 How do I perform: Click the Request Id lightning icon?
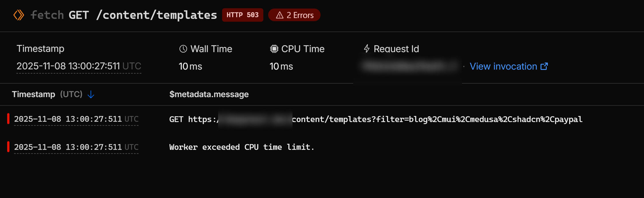click(x=367, y=49)
